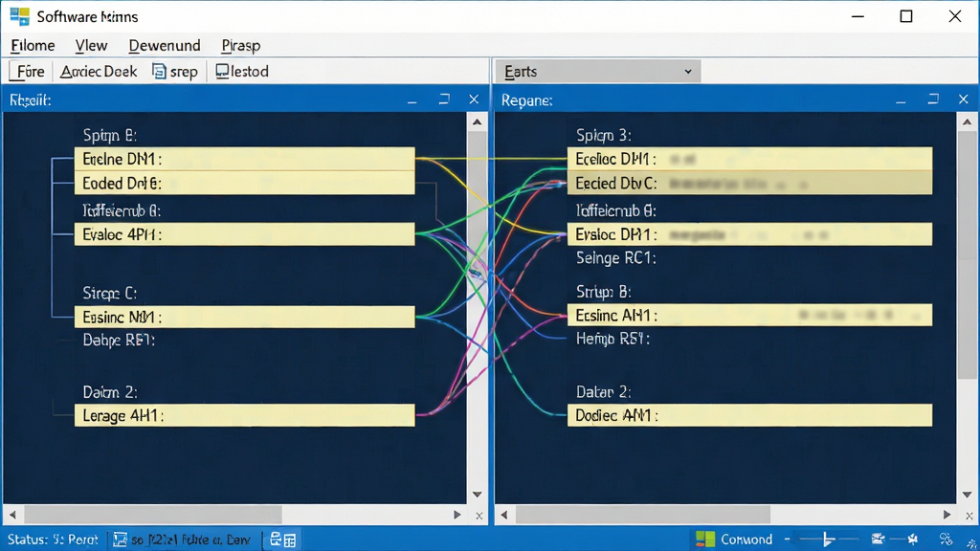Select the 'Evaloc 4PH:' row in Rbseiit panel
The width and height of the screenshot is (980, 551).
point(244,234)
